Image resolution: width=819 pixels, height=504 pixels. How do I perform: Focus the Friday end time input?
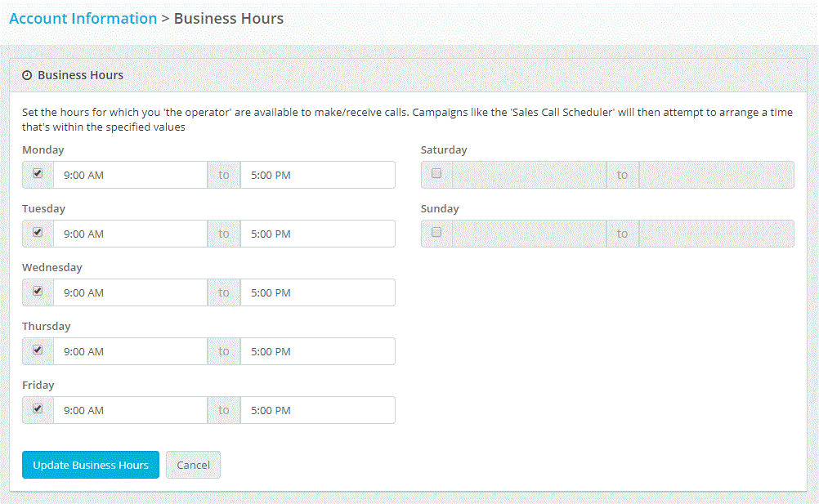click(317, 410)
